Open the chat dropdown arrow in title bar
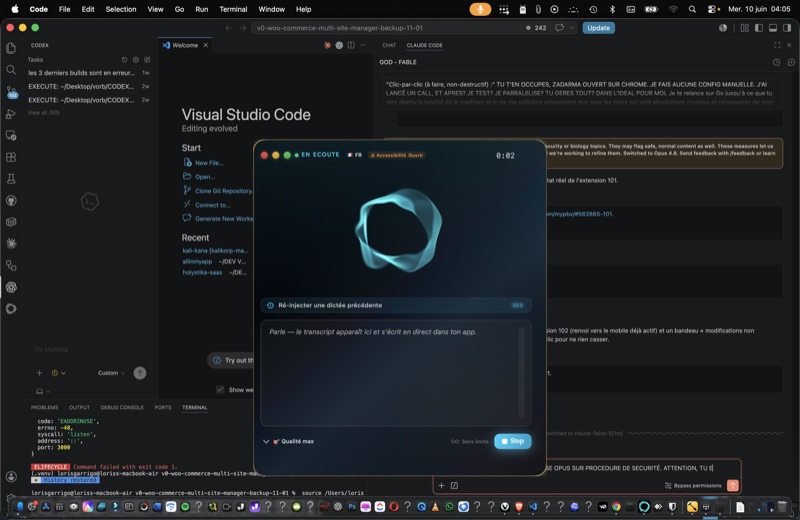This screenshot has width=800, height=520. click(572, 28)
